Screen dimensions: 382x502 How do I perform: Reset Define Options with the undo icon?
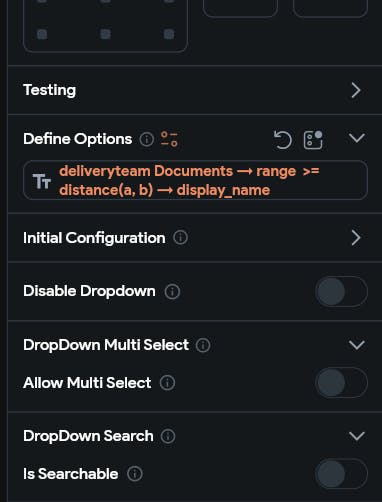[283, 139]
